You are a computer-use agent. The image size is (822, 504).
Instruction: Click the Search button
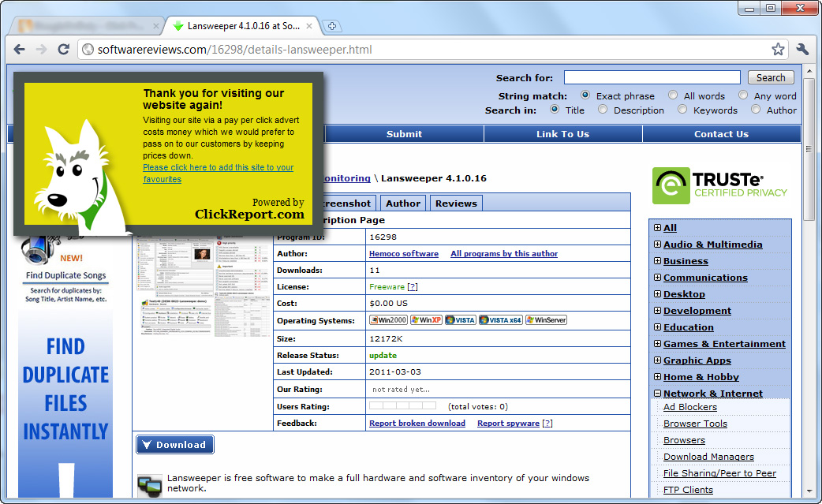(771, 77)
